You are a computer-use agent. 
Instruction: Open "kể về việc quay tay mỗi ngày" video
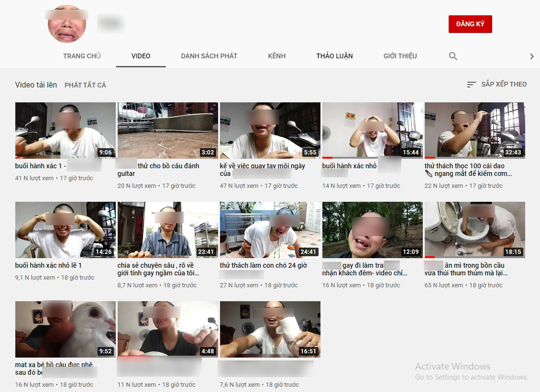click(x=270, y=130)
